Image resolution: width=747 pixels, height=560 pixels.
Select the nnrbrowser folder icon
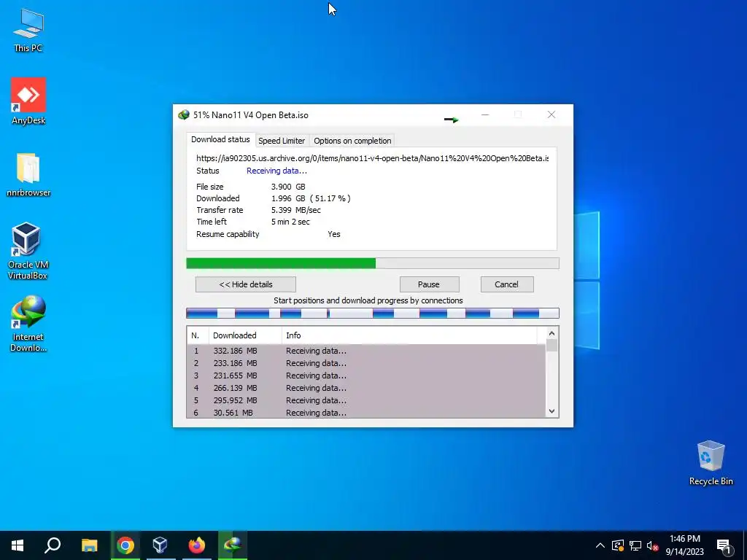28,174
